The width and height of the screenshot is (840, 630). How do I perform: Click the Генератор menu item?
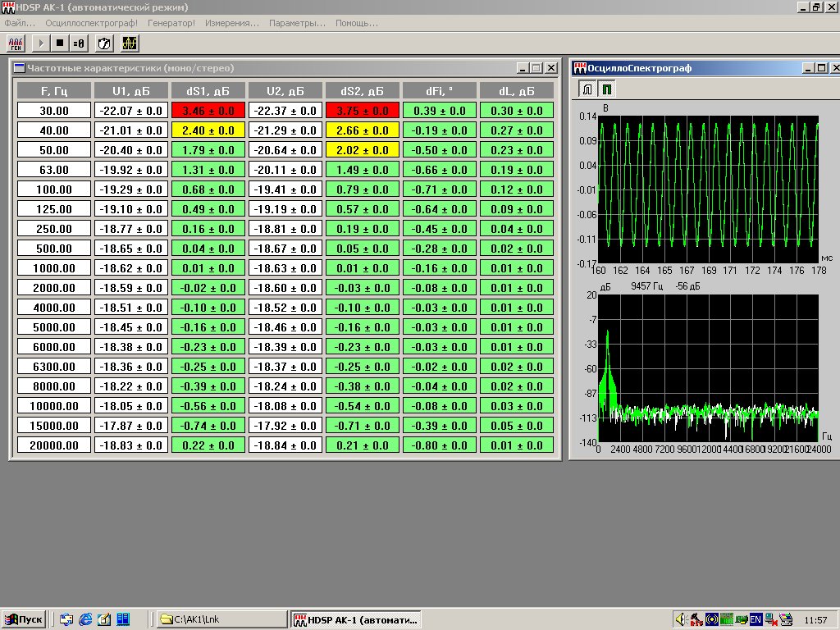[171, 23]
